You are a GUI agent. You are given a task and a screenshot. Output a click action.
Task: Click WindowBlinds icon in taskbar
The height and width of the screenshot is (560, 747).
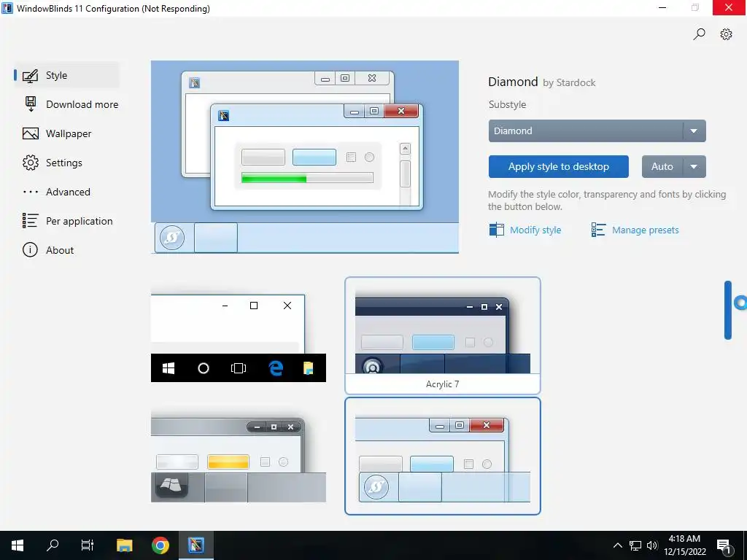(x=196, y=545)
